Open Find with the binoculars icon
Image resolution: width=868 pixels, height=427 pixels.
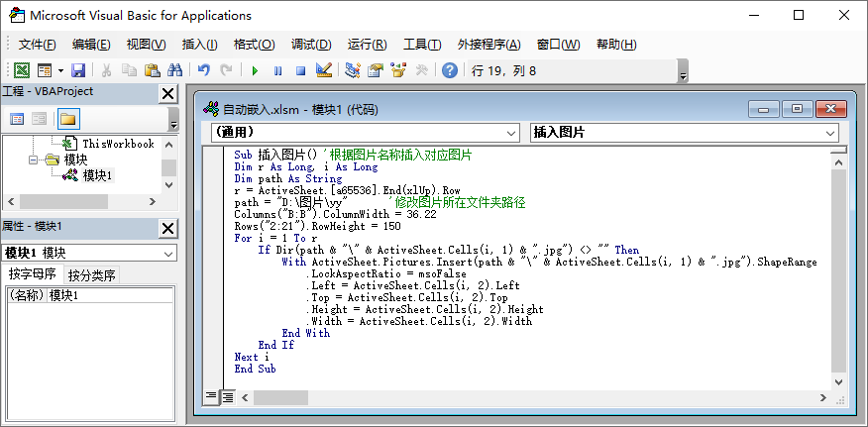pos(175,70)
